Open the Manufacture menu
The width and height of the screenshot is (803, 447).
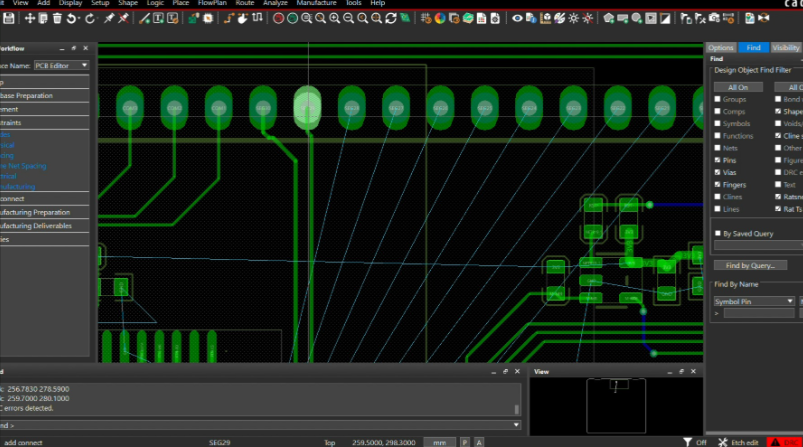coord(316,3)
